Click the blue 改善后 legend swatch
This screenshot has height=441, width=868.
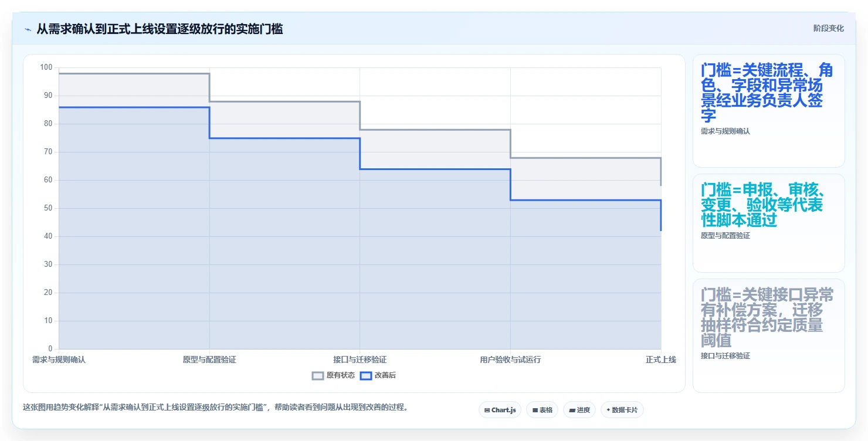click(x=366, y=375)
